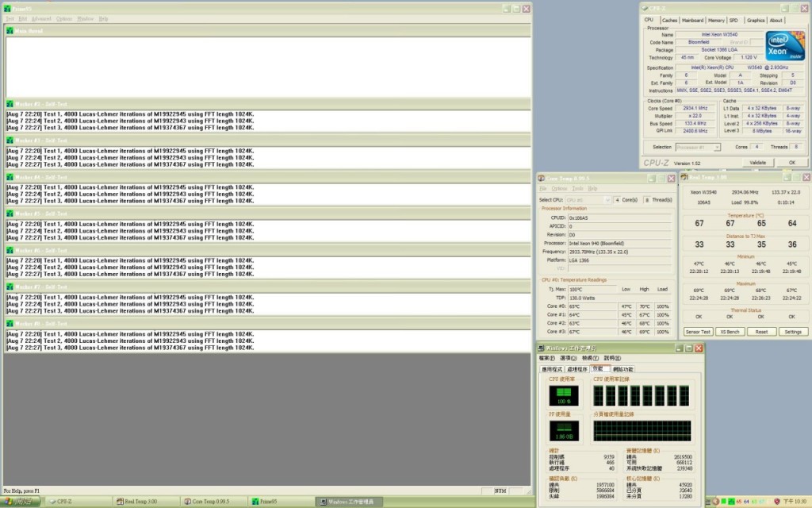Screen dimensions: 812x508
Task: Click the Prime95 taskbar icon
Action: click(255, 502)
